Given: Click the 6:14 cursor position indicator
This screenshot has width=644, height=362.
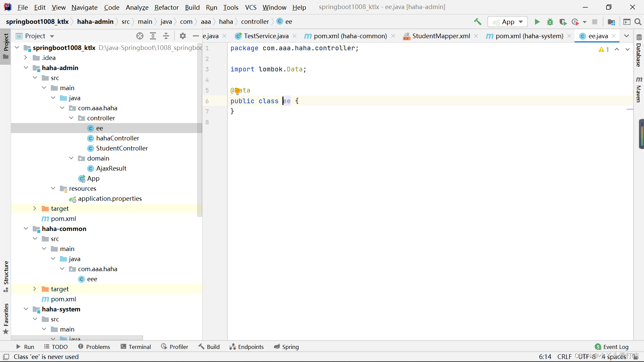Looking at the screenshot, I should pos(545,357).
